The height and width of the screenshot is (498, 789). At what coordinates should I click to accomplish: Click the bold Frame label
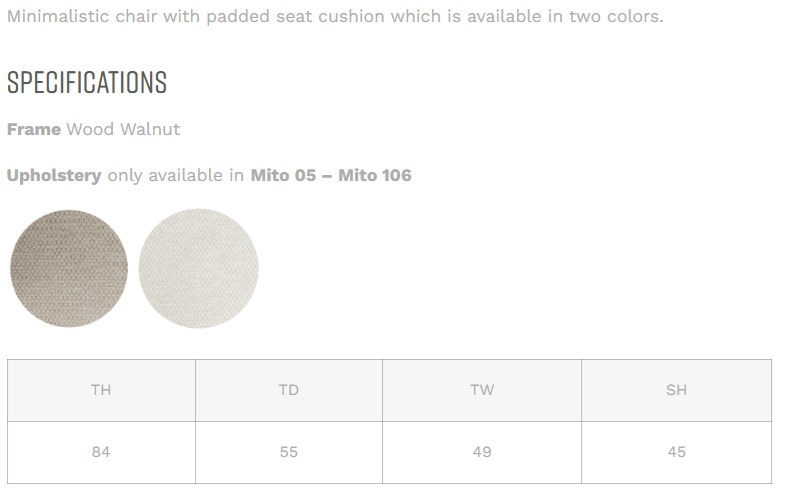click(x=33, y=130)
